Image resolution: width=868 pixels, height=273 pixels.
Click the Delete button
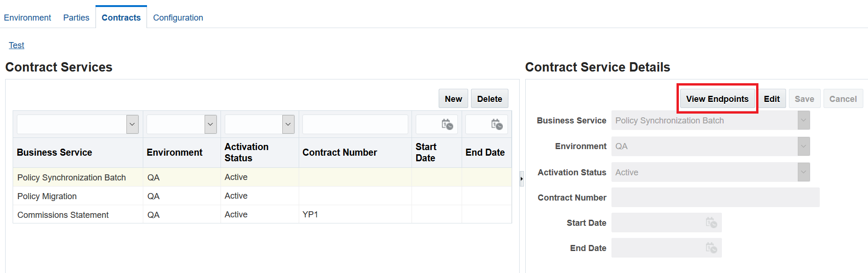tap(489, 98)
